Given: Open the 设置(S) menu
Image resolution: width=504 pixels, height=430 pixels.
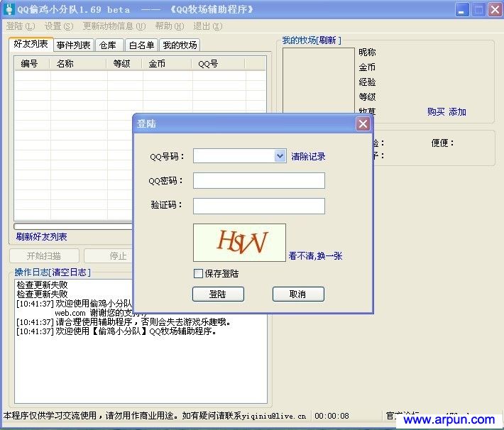Looking at the screenshot, I should point(59,26).
